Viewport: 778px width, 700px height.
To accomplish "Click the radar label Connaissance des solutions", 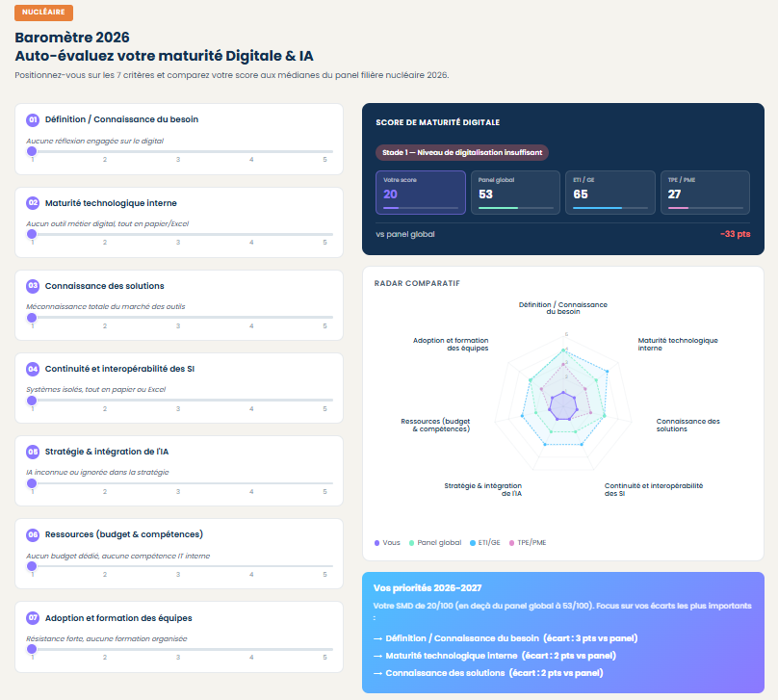I will point(687,426).
